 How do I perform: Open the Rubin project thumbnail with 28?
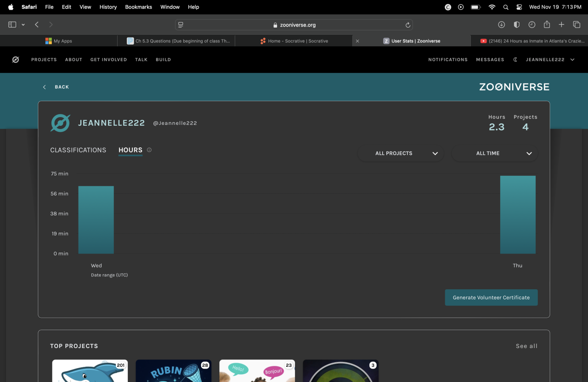(174, 371)
